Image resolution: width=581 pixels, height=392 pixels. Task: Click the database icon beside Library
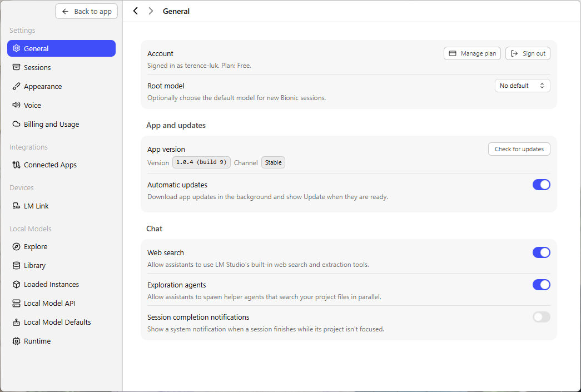coord(16,265)
